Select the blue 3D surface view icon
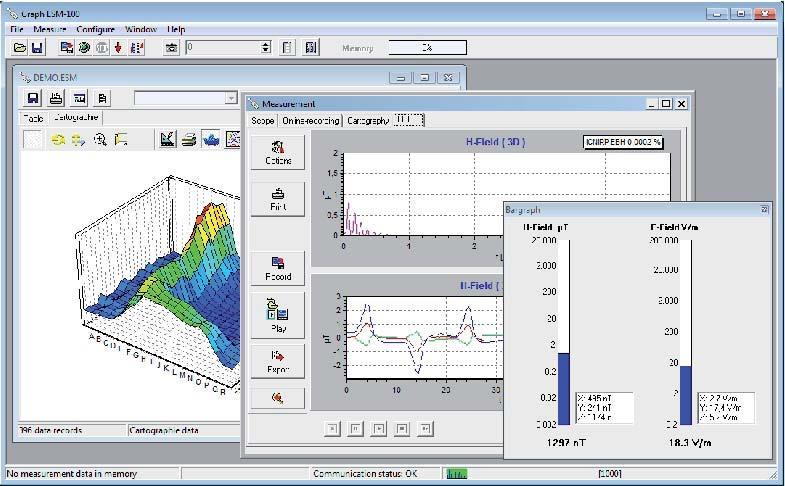Viewport: 785px width, 486px height. 211,139
